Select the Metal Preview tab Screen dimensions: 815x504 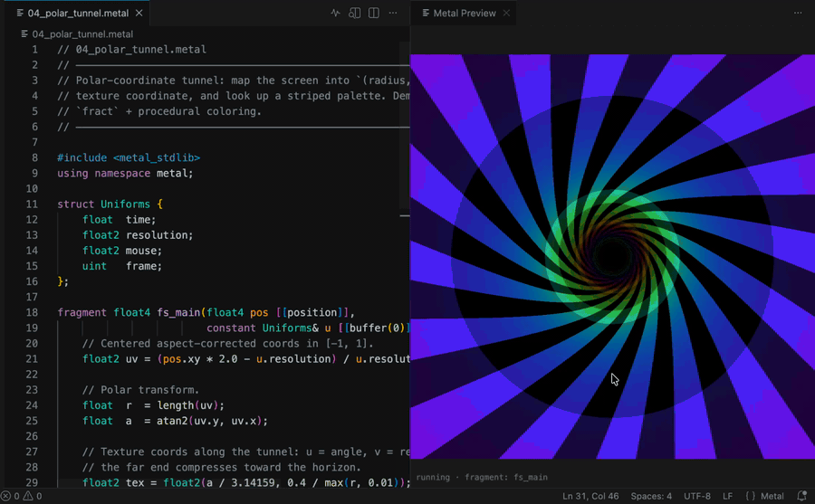tap(465, 13)
